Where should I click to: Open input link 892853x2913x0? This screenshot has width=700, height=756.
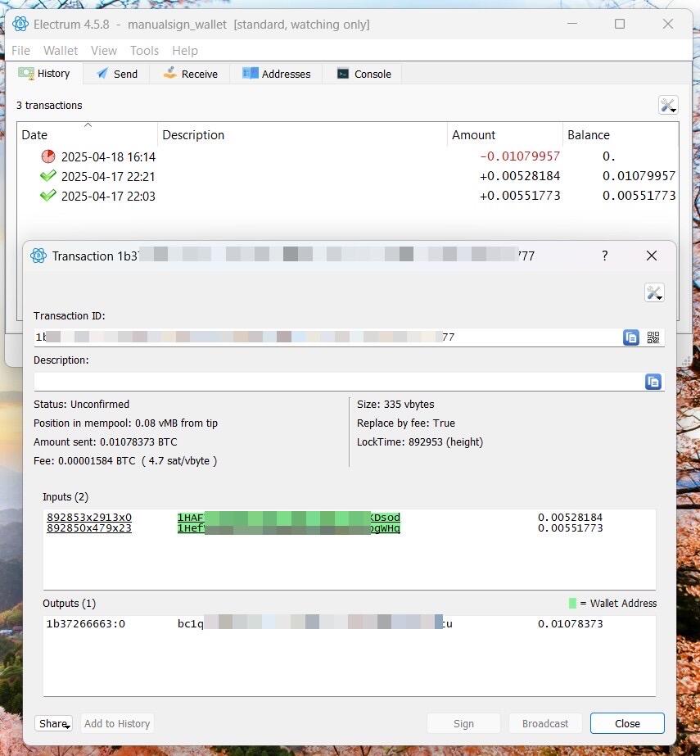[x=89, y=518]
